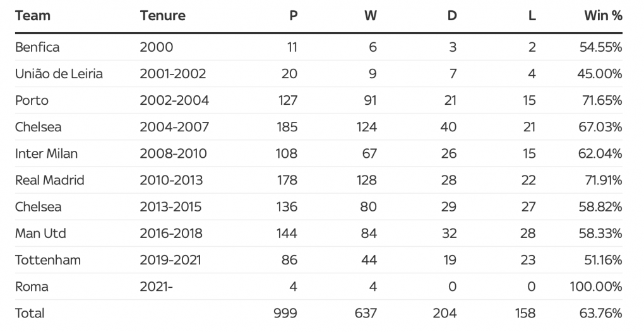Select the Roma team cell
The width and height of the screenshot is (644, 332).
point(32,287)
